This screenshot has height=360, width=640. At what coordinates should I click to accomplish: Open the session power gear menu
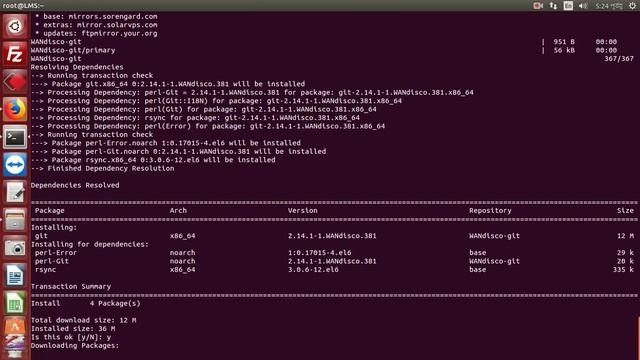632,6
